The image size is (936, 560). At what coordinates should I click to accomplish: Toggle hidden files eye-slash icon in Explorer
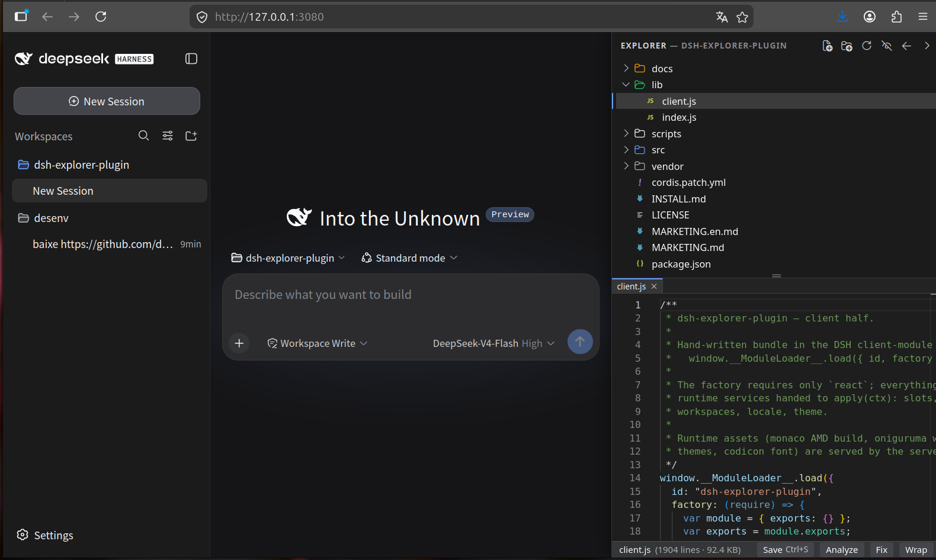pos(887,46)
